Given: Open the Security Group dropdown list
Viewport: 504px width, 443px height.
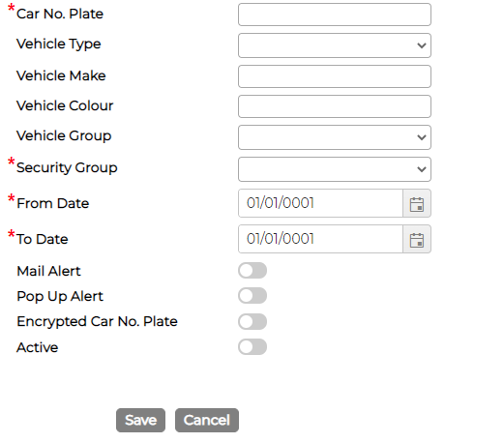Looking at the screenshot, I should [x=335, y=169].
